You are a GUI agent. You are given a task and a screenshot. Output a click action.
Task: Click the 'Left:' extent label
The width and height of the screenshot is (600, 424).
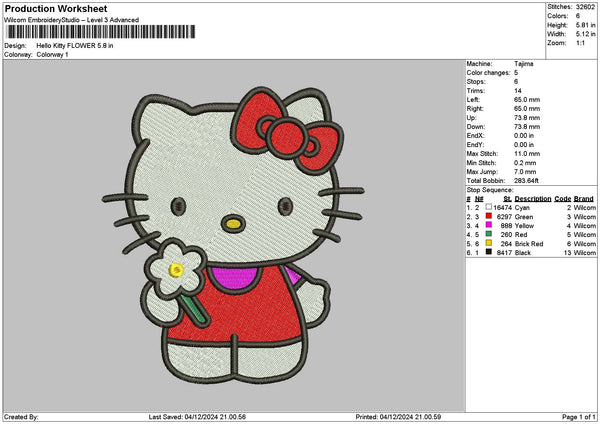[x=473, y=100]
